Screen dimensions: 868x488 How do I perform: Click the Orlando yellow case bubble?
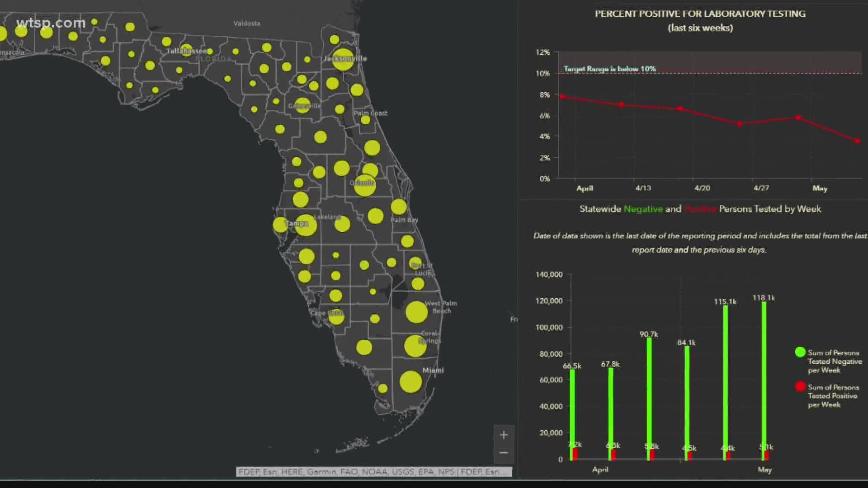364,185
